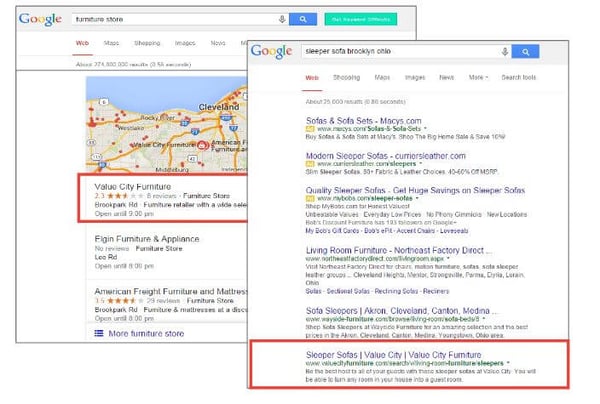This screenshot has height=404, width=600.
Task: Click the Reclining Sofas sitelink
Action: click(396, 291)
